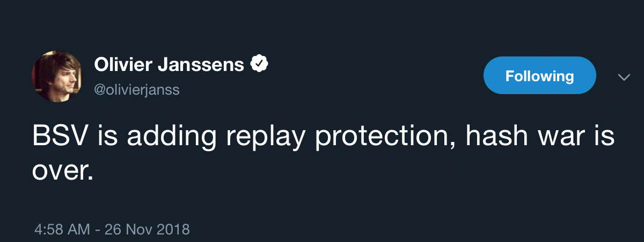
Task: Select the verified account icon
Action: point(260,65)
